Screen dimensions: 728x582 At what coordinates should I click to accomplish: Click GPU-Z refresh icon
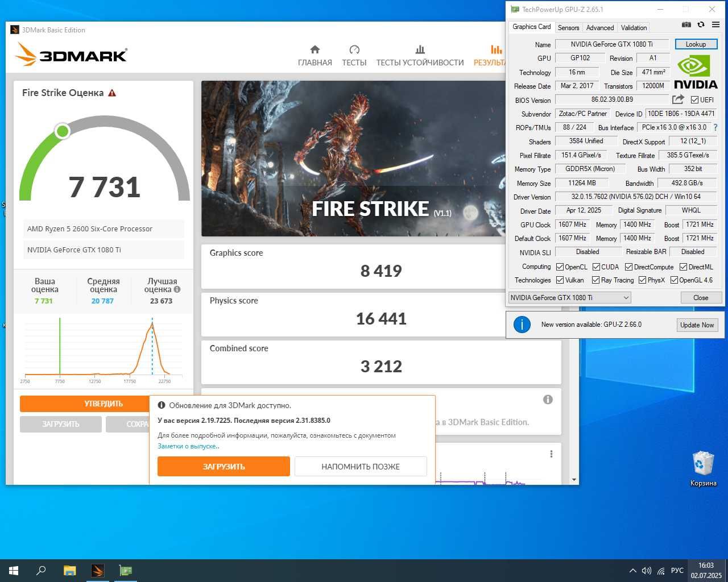[701, 24]
